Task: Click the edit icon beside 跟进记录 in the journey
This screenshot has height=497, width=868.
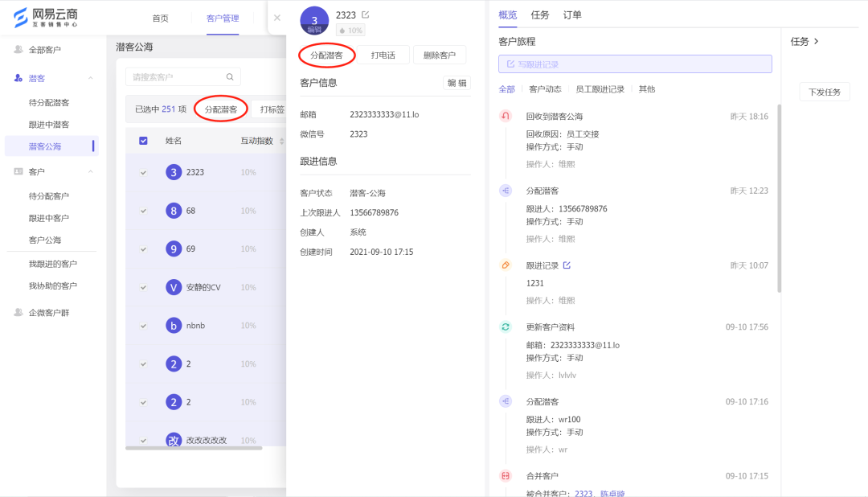Action: pyautogui.click(x=568, y=264)
